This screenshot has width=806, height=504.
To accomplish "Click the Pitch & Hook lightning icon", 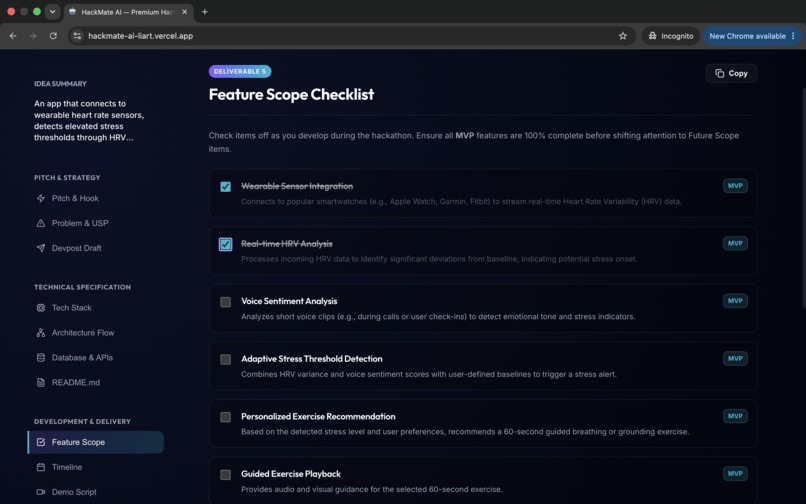I will point(41,198).
